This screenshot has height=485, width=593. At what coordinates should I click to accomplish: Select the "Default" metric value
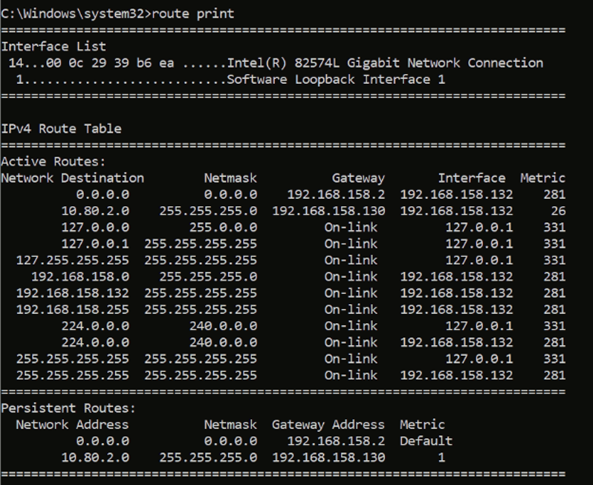[x=426, y=441]
